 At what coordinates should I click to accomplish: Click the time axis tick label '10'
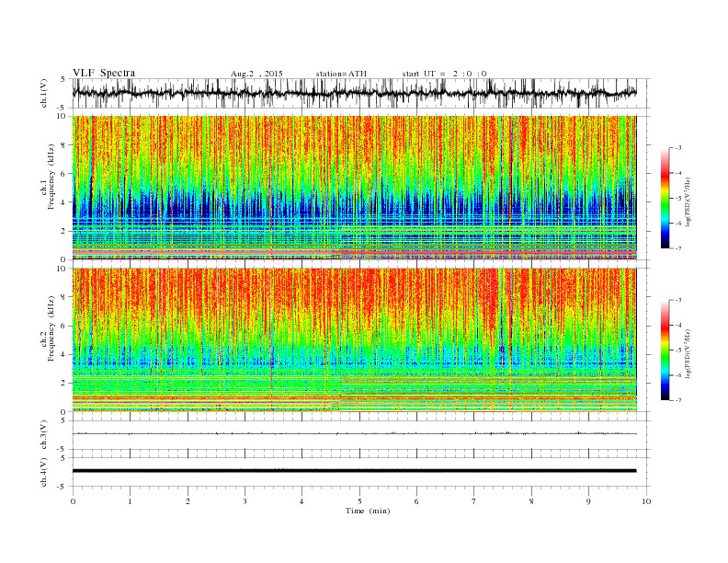(x=646, y=501)
